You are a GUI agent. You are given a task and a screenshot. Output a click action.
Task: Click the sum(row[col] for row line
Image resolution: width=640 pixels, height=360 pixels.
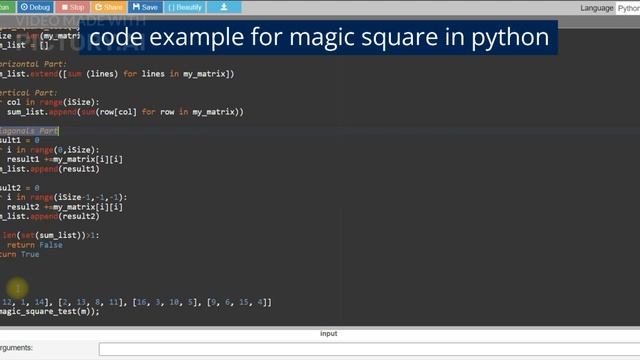click(125, 112)
